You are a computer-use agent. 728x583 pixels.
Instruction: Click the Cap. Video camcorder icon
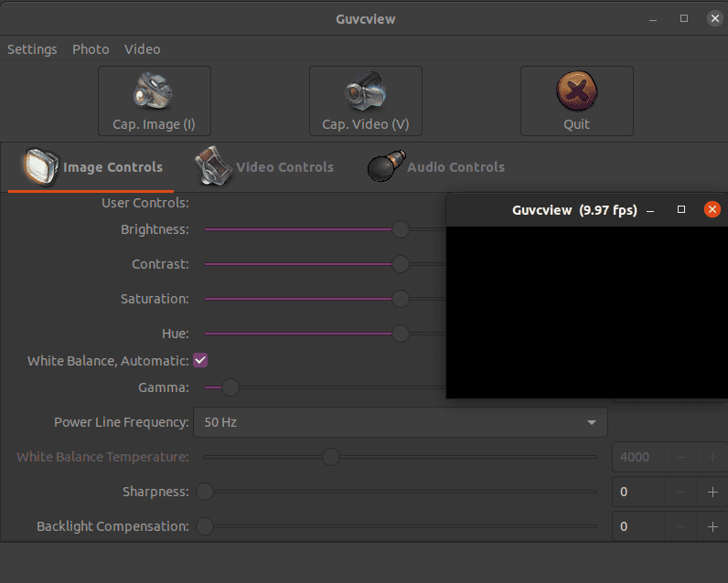point(365,92)
